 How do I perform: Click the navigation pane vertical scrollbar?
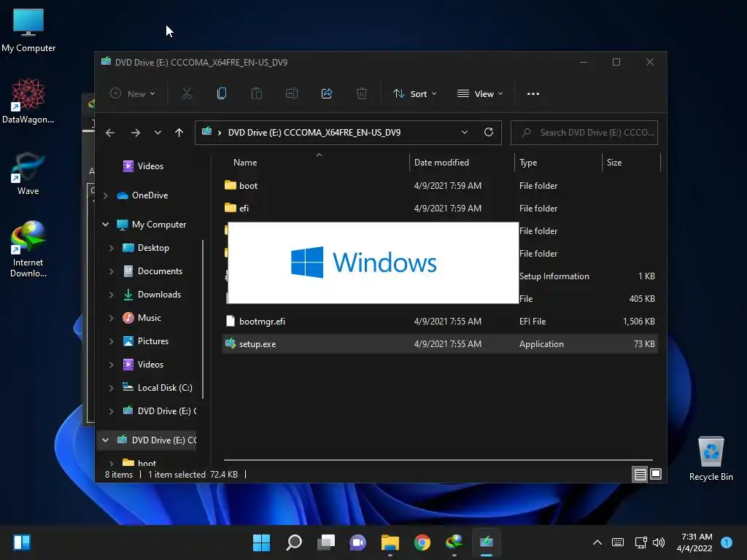coord(204,319)
